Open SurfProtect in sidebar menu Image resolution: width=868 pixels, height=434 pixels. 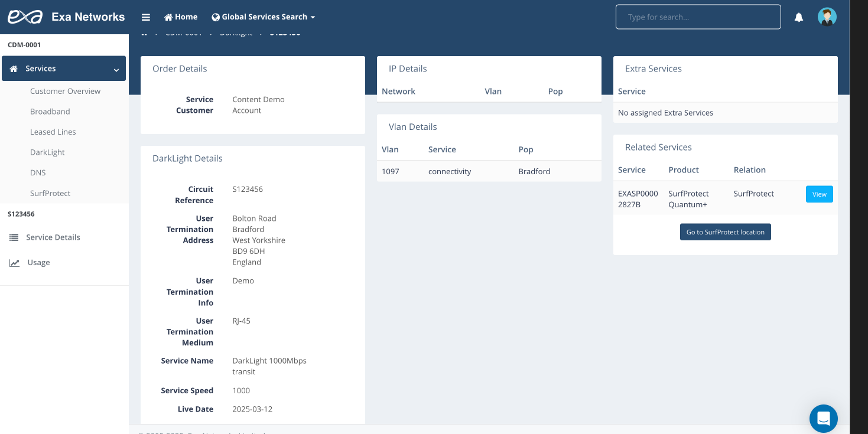coord(50,194)
